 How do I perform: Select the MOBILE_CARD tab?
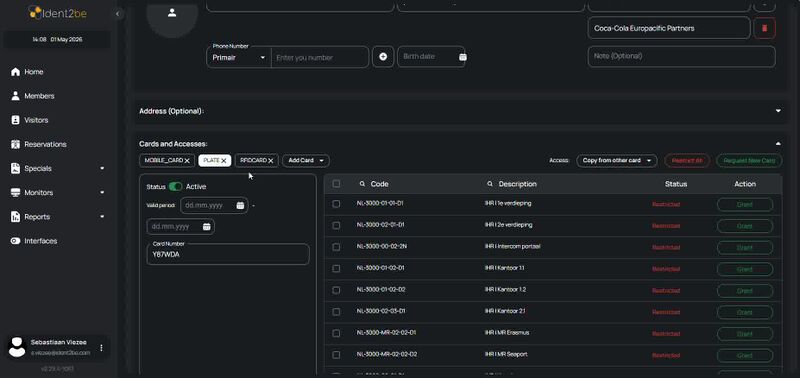163,160
